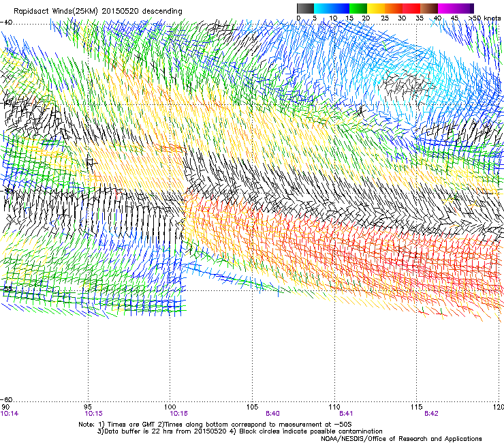Click the gray 0-5 knots legend swatch

click(305, 8)
